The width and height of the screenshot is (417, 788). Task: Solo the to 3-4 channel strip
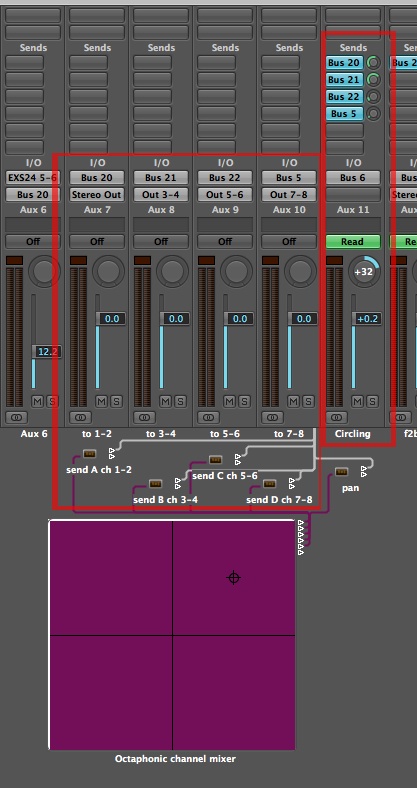click(x=180, y=401)
